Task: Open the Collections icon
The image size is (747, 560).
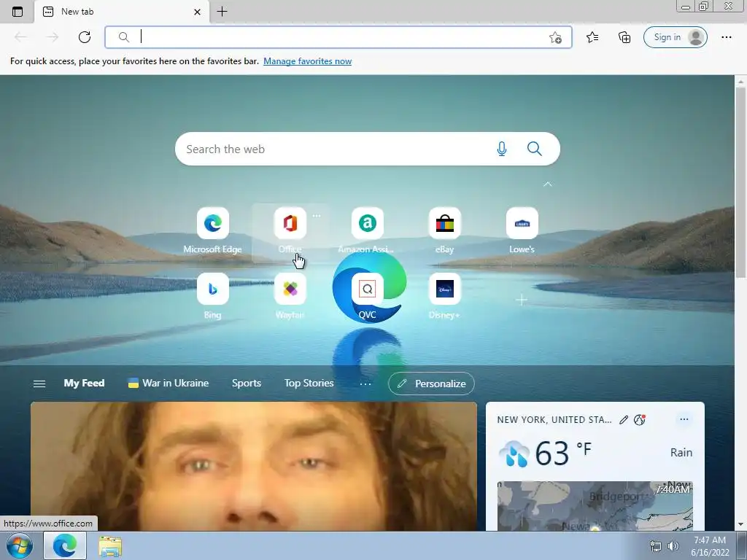Action: (624, 37)
